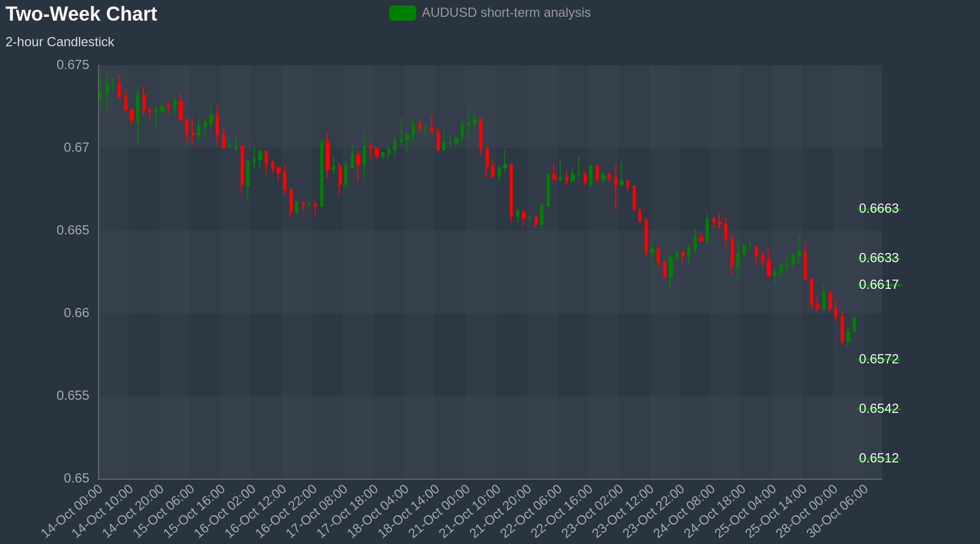The image size is (980, 544).
Task: Click the 23-Oct 02:00 x-axis label
Action: [593, 511]
